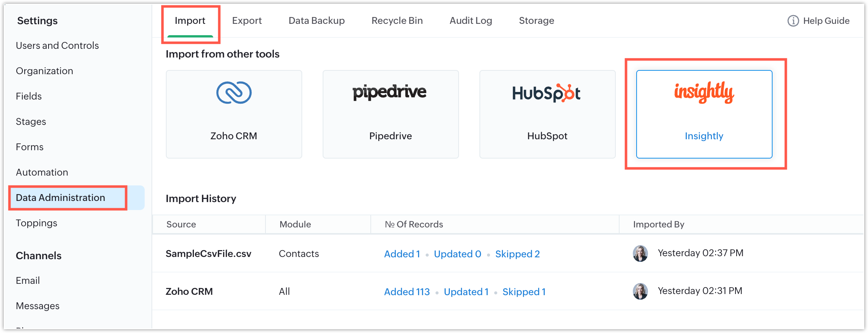
Task: Open Users and Controls settings
Action: click(x=57, y=45)
